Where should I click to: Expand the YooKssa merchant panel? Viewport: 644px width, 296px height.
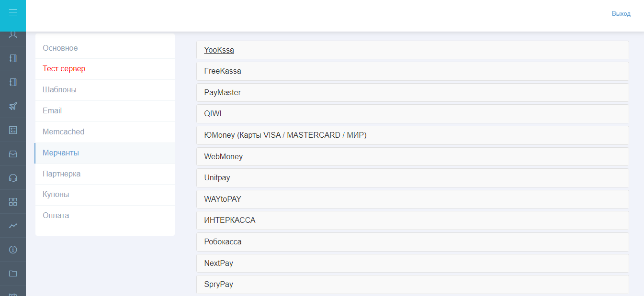[412, 50]
